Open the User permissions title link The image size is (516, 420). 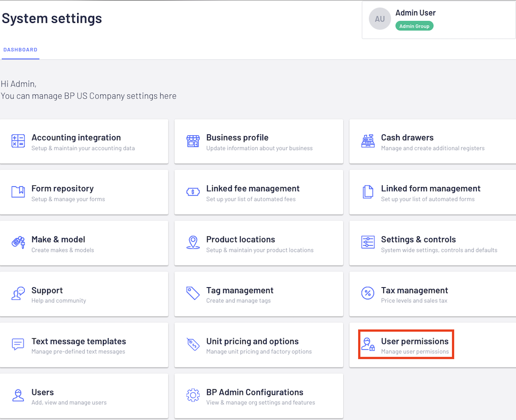(x=415, y=341)
